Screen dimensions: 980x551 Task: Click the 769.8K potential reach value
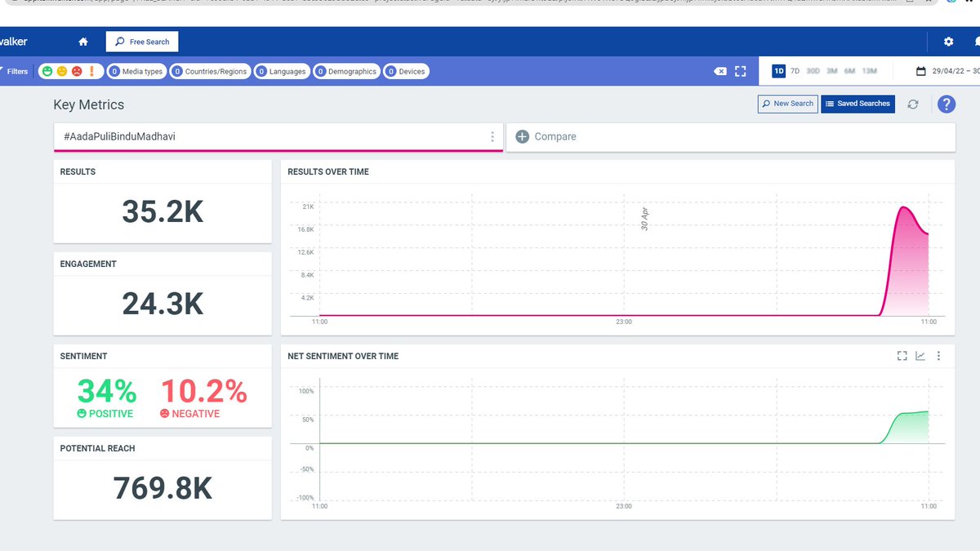[x=163, y=488]
